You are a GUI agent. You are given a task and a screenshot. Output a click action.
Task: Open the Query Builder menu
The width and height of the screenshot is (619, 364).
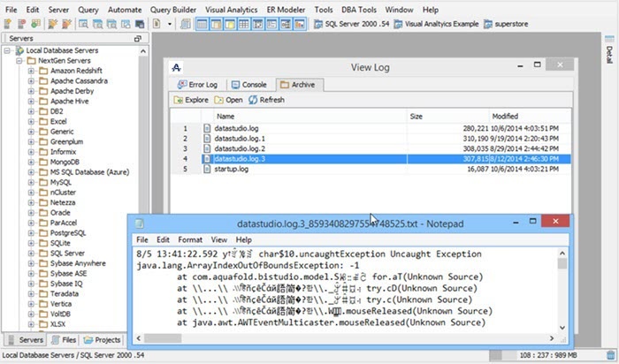[173, 10]
